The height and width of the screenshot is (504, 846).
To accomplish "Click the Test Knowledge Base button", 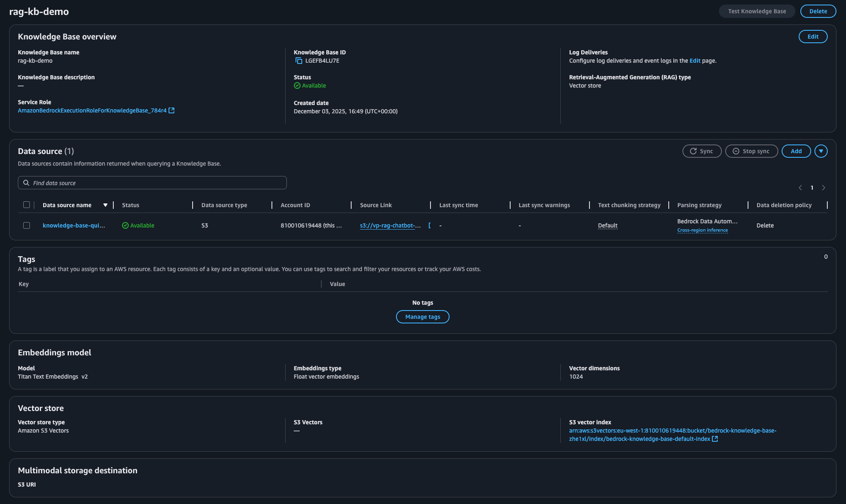I will pyautogui.click(x=757, y=11).
